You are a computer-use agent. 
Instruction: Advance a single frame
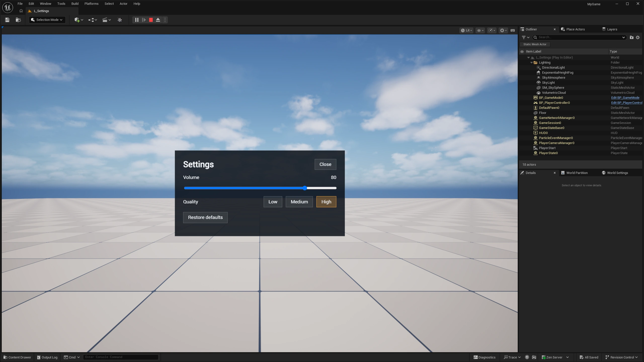point(144,20)
